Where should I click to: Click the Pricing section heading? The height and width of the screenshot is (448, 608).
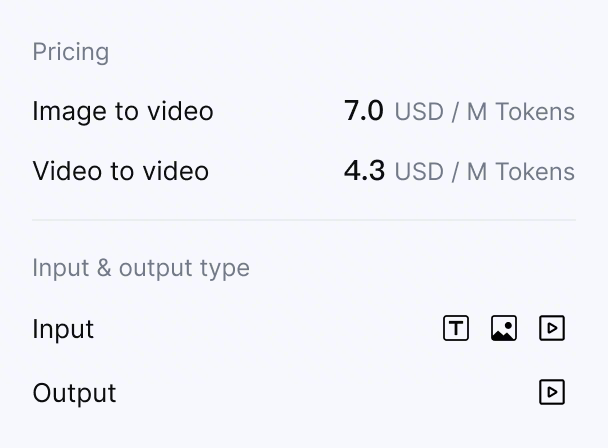(71, 52)
